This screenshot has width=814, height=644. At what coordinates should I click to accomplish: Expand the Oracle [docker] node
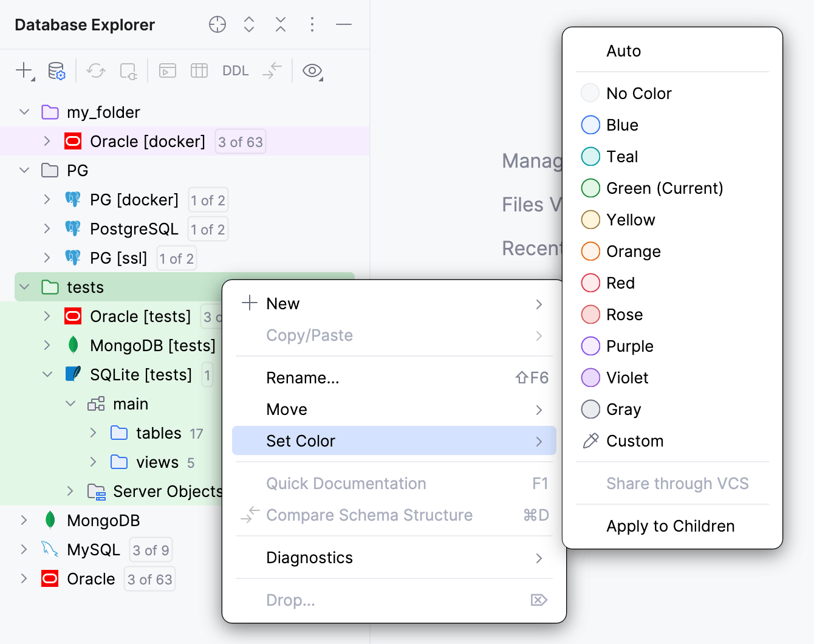pos(47,141)
